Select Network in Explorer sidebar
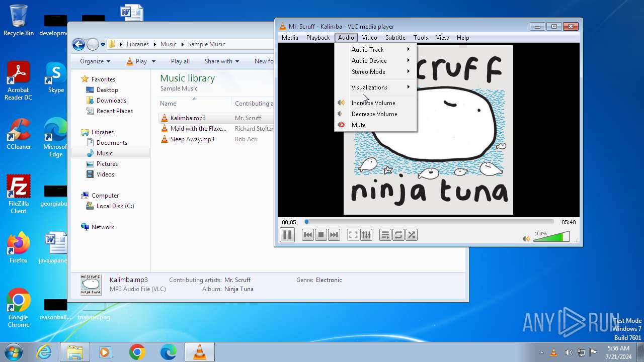This screenshot has height=362, width=644. click(103, 227)
